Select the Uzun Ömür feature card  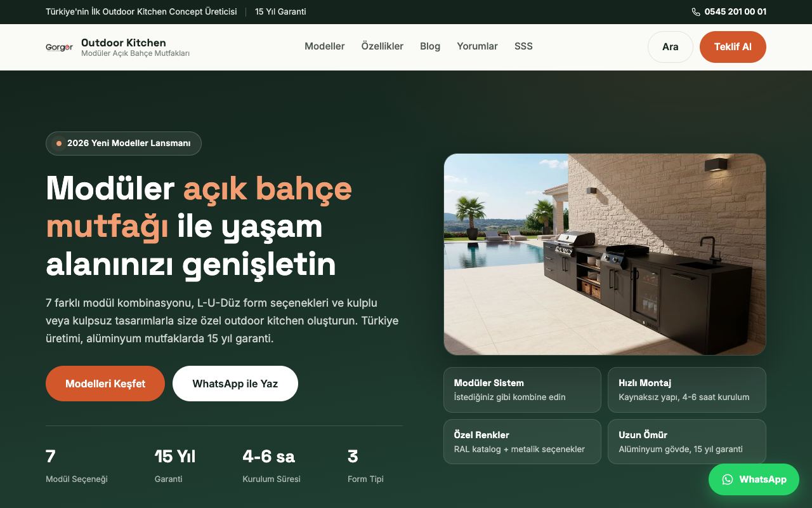click(x=687, y=442)
